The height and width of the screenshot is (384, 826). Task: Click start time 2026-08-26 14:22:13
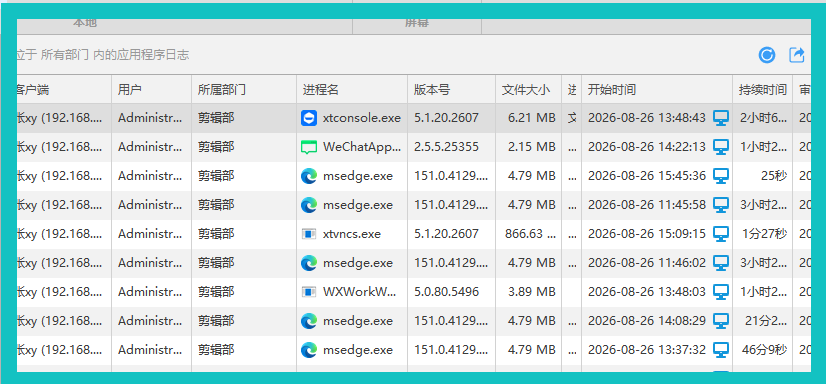click(646, 147)
